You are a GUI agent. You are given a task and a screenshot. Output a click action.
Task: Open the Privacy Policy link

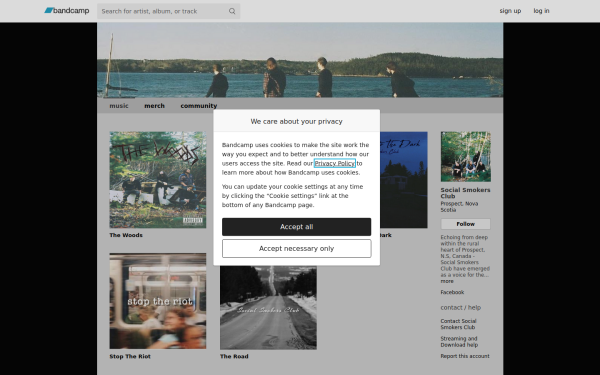pos(334,163)
